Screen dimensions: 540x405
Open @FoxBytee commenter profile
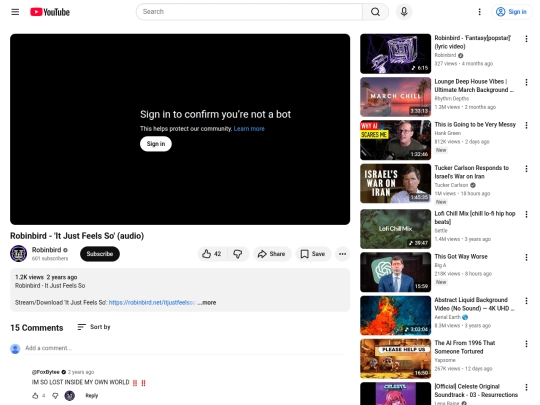tap(45, 372)
